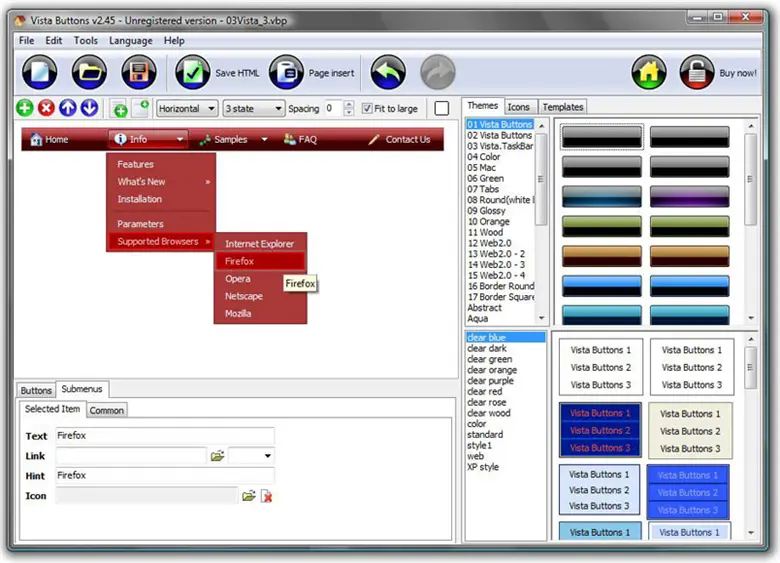Open the Tools menu
This screenshot has width=780, height=563.
[x=86, y=41]
